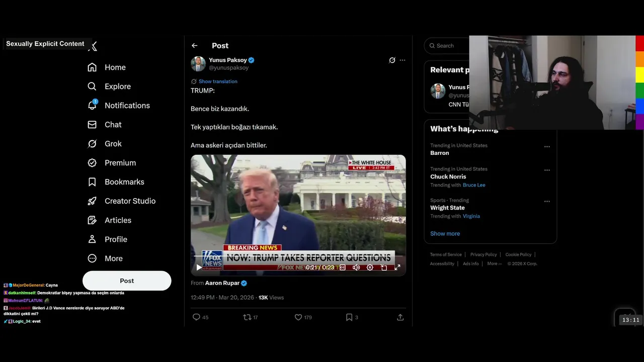Open options for the Wright State trend
This screenshot has height=362, width=644.
(547, 202)
